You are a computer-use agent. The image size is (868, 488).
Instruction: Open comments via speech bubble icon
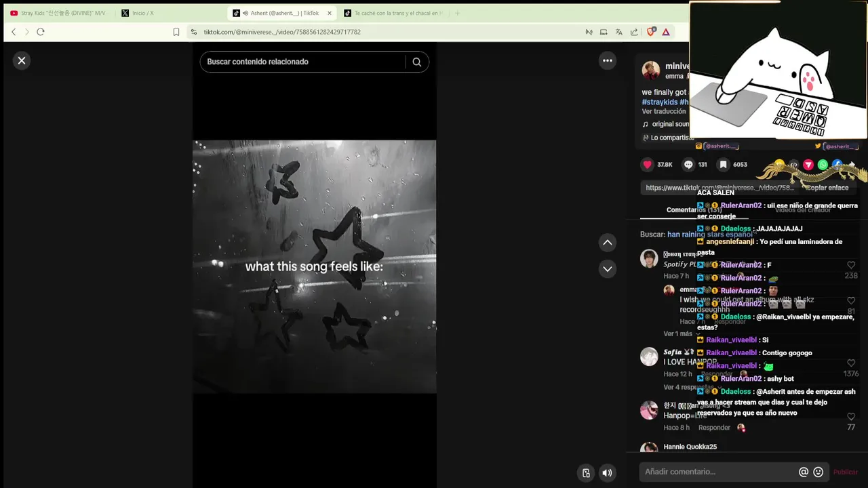tap(688, 165)
